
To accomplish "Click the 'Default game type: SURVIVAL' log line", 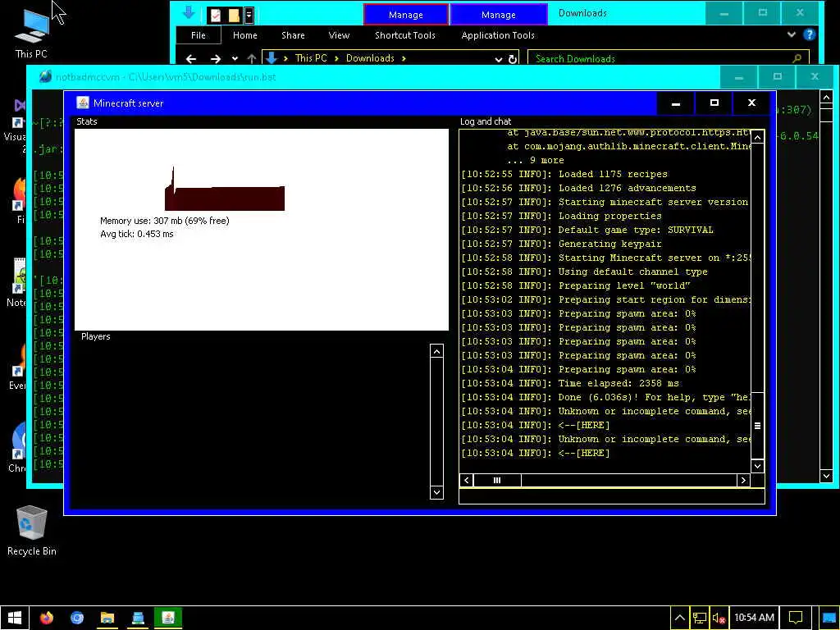I will click(x=587, y=230).
